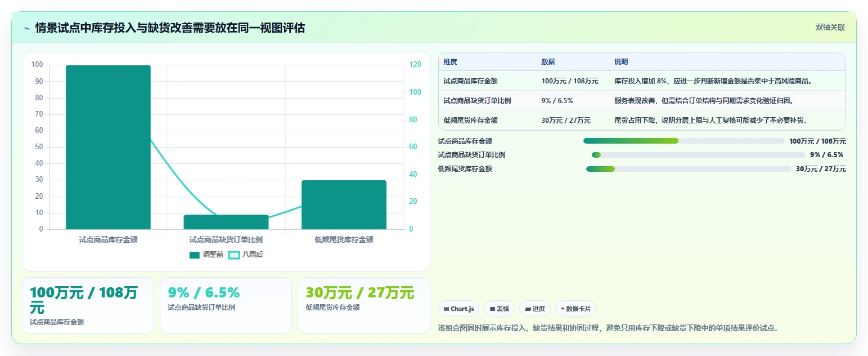Click the footer note 该组合图同时展示
Screen dimensions: 868x356
[x=608, y=328]
